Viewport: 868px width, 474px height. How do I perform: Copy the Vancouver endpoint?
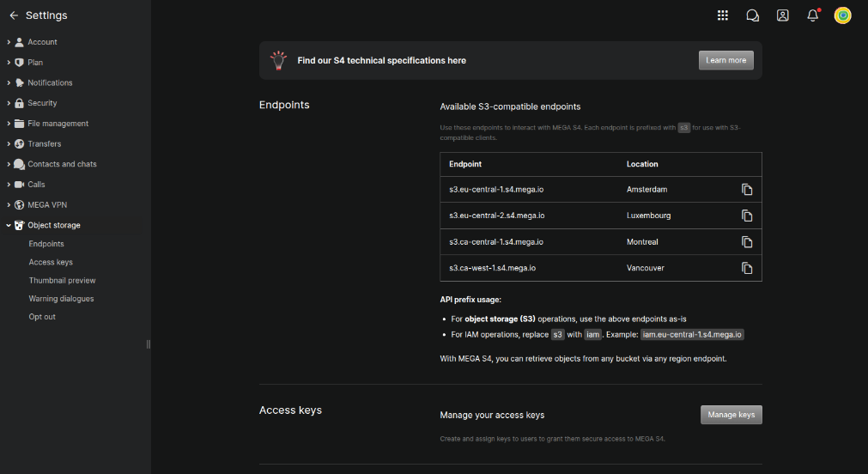[x=747, y=268]
